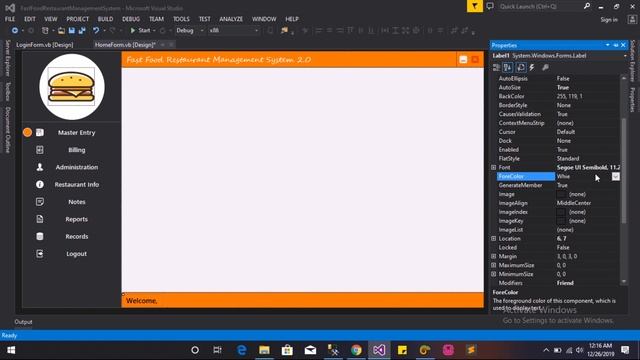Click the Save All toolbar icon

[82, 31]
